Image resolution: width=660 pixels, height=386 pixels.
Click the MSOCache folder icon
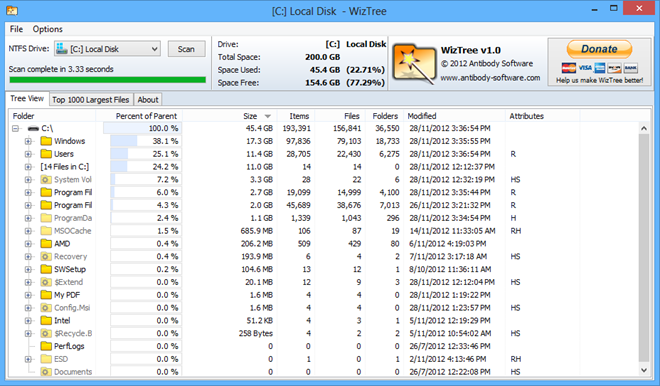46,231
